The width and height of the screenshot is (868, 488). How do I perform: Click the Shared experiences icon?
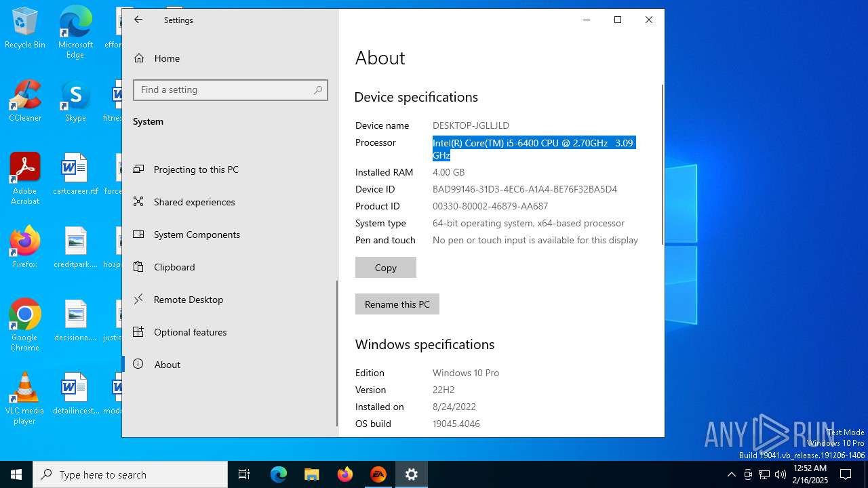[138, 202]
